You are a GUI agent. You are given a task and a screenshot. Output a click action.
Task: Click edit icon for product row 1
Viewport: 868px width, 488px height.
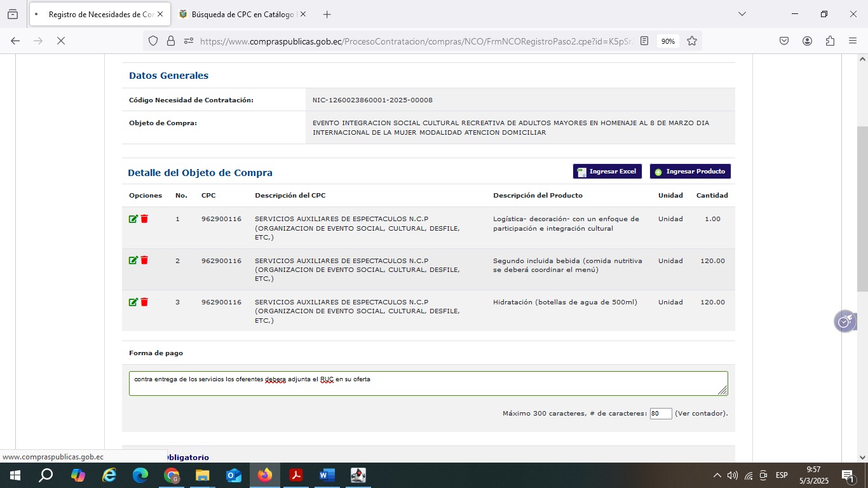(133, 219)
